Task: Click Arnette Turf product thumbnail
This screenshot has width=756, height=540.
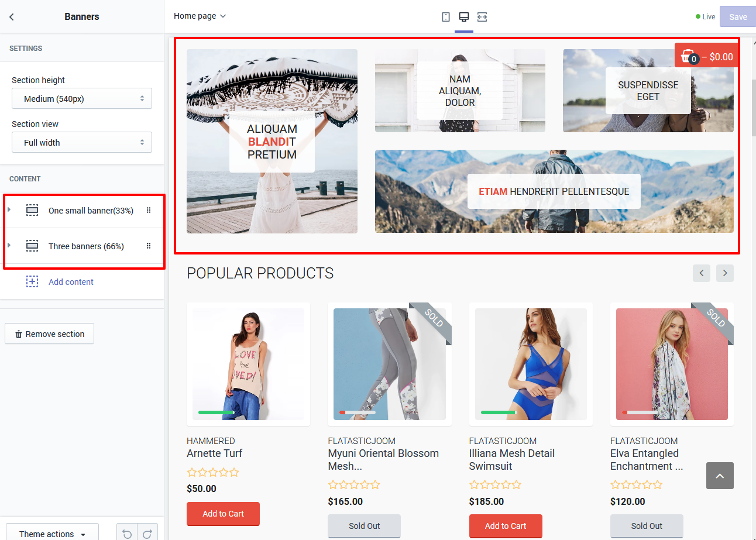Action: pyautogui.click(x=248, y=364)
